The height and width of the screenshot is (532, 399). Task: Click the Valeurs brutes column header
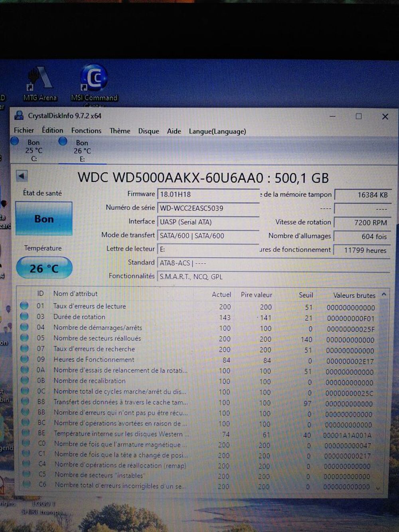coord(354,295)
